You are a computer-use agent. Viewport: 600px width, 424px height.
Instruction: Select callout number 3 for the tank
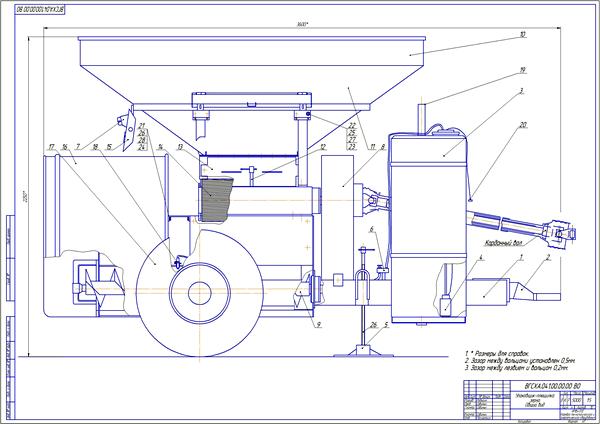pos(521,91)
